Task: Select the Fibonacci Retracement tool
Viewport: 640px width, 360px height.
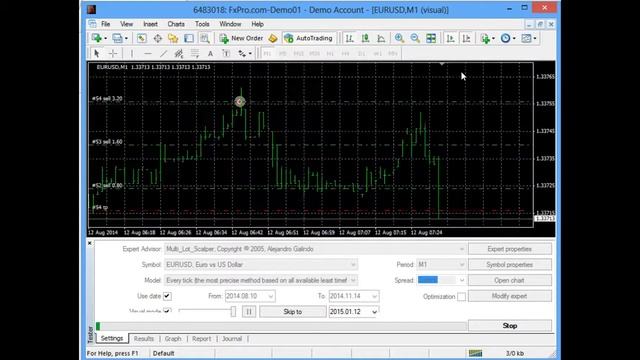Action: coord(195,53)
